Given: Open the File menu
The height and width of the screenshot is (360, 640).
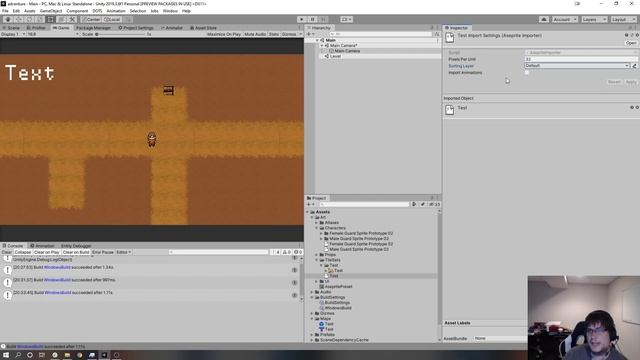Looking at the screenshot, I should (x=5, y=11).
